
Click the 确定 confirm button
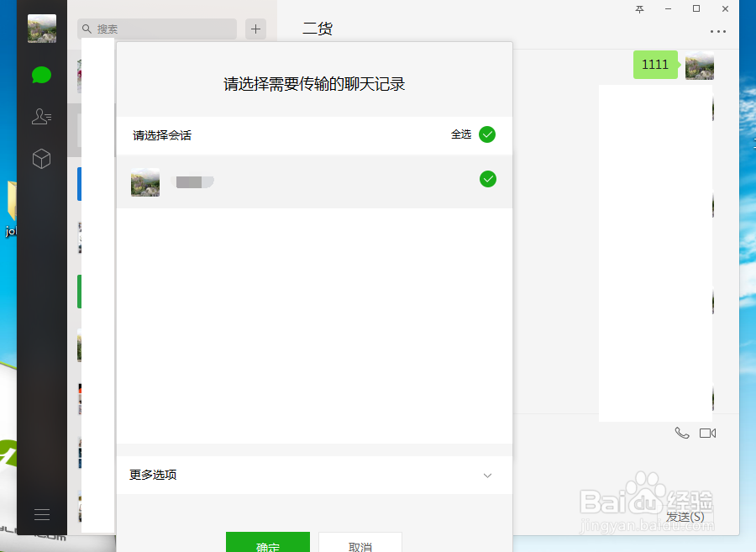267,544
